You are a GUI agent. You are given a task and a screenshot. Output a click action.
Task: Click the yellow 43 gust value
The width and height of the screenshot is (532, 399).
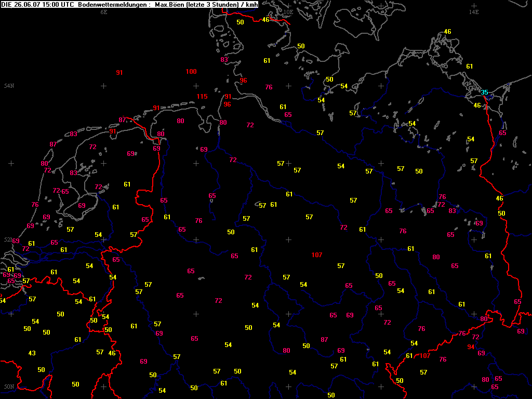tap(32, 353)
